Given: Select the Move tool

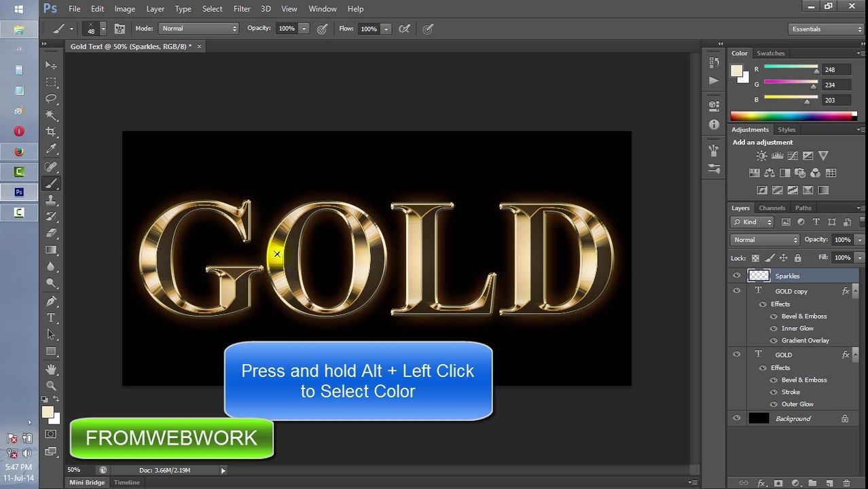Looking at the screenshot, I should point(51,65).
